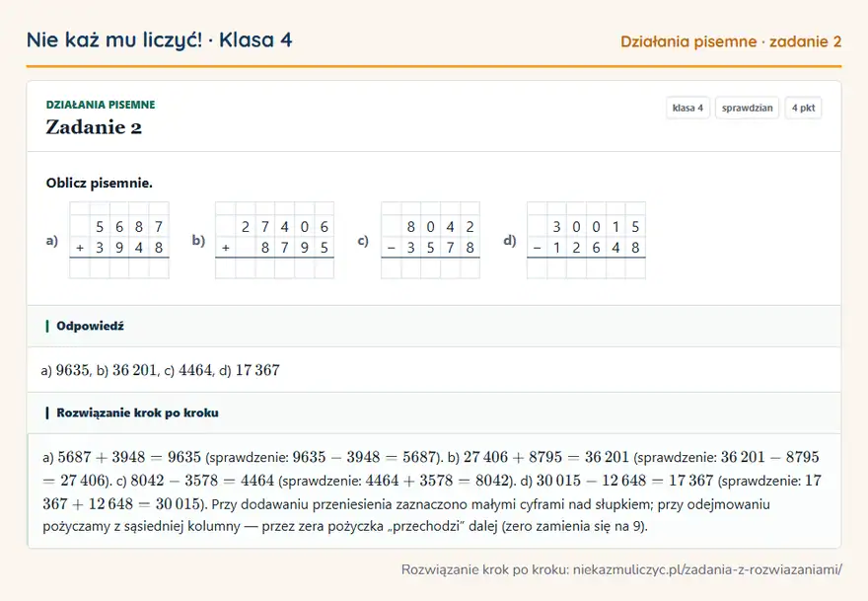Click the 'd)' exercise label next to the grid
Viewport: 868px width, 601px height.
click(x=509, y=241)
